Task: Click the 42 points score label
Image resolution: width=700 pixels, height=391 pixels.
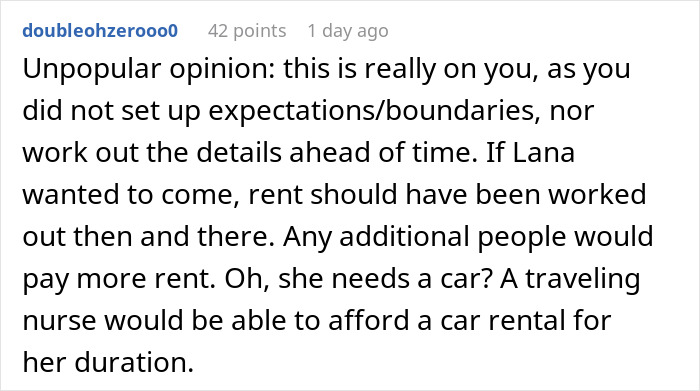Action: [247, 31]
